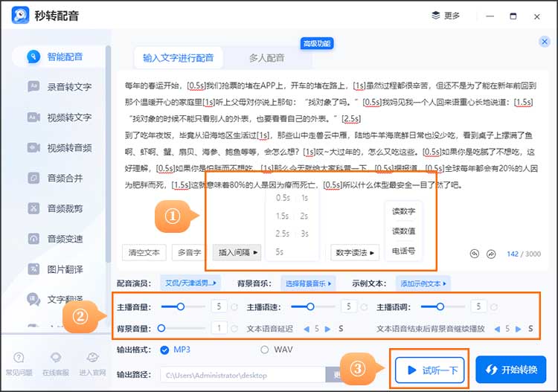Switch to 输入文字进行配音 tab
The height and width of the screenshot is (392, 558).
pos(179,57)
